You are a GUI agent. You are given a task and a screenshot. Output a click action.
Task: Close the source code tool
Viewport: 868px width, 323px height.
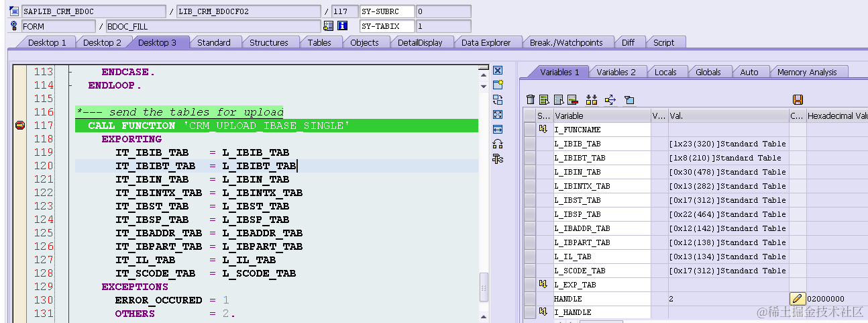pos(498,71)
